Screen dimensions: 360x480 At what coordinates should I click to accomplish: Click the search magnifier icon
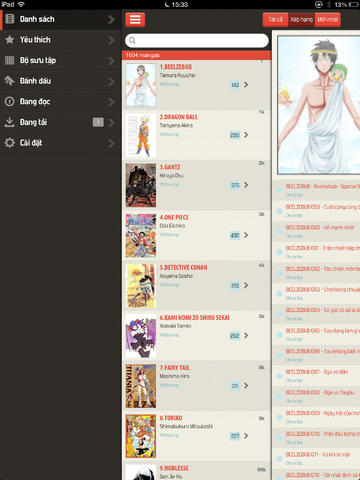132,40
